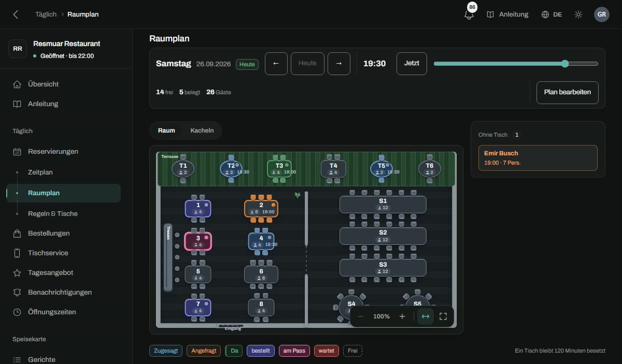
Task: Adjust the time slider handle
Action: click(x=565, y=64)
